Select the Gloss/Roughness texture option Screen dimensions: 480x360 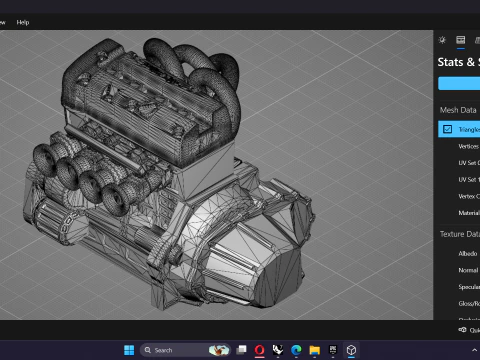(469, 304)
